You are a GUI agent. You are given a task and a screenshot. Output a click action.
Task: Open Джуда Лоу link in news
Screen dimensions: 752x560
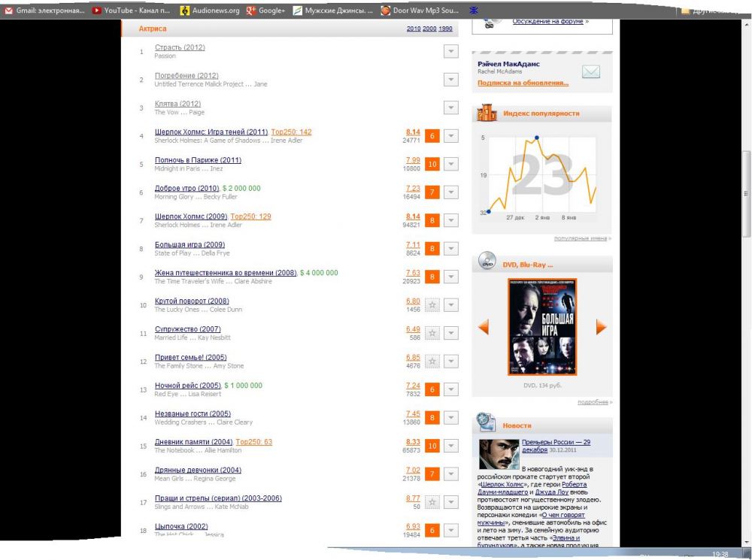pyautogui.click(x=552, y=492)
